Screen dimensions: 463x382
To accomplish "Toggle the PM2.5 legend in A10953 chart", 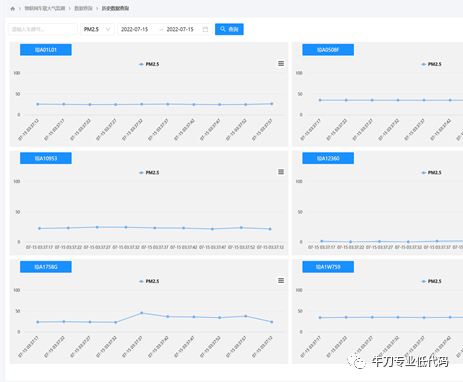I will point(149,172).
